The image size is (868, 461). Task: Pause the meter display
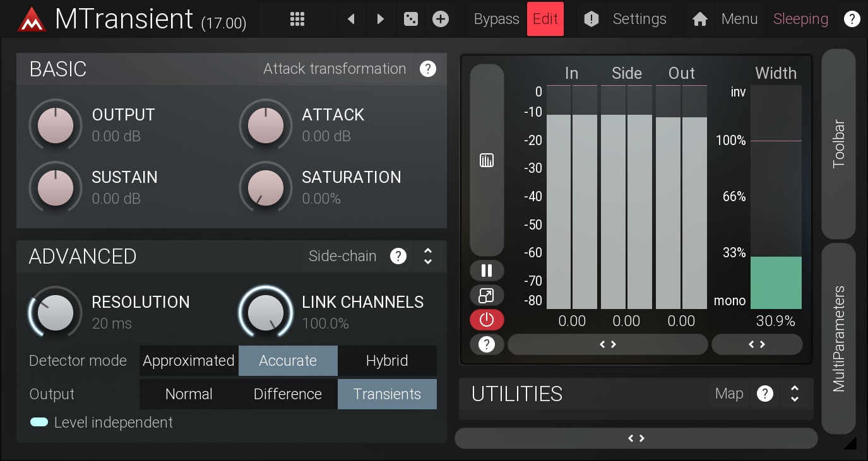(487, 271)
